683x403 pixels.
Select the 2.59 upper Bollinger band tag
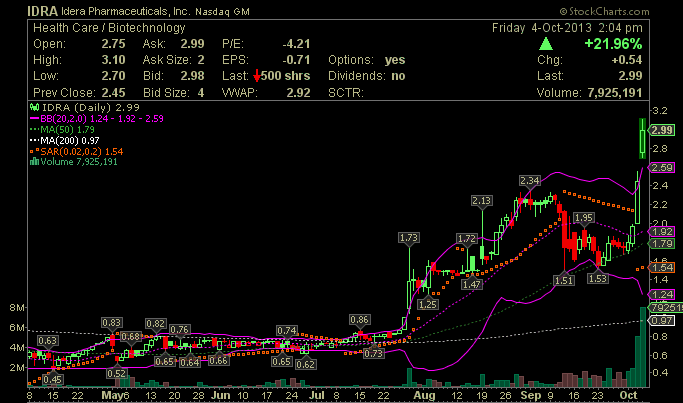pos(662,167)
